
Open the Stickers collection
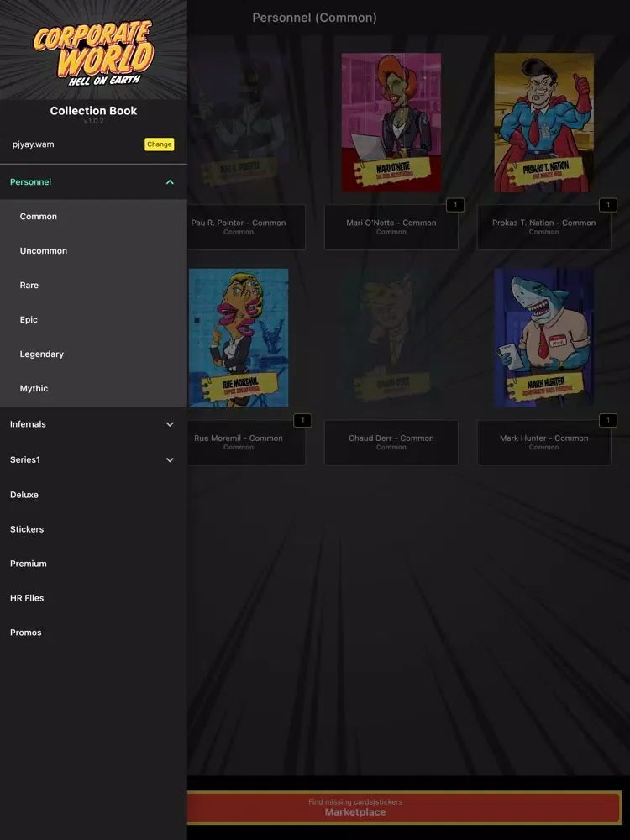coord(27,528)
